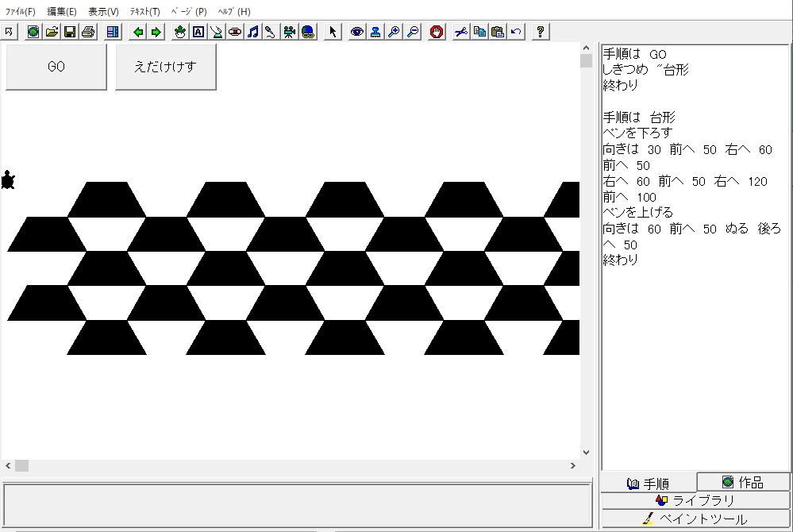The width and height of the screenshot is (793, 532).
Task: Toggle the eye visibility icon in toolbar
Action: click(357, 32)
